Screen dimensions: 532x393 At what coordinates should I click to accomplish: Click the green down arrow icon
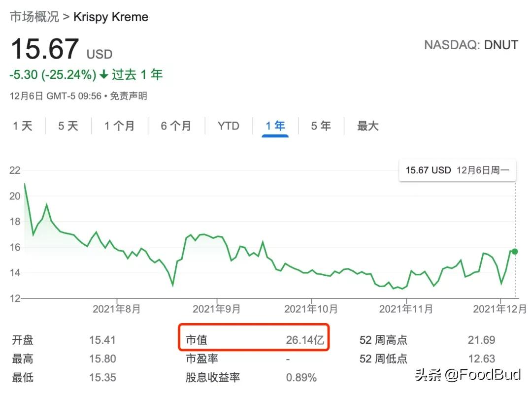pos(104,74)
